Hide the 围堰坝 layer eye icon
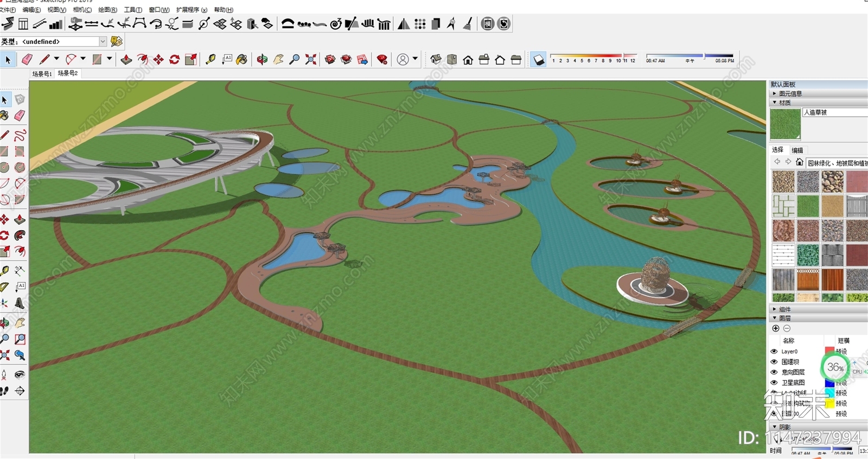868x459 pixels. coord(774,362)
